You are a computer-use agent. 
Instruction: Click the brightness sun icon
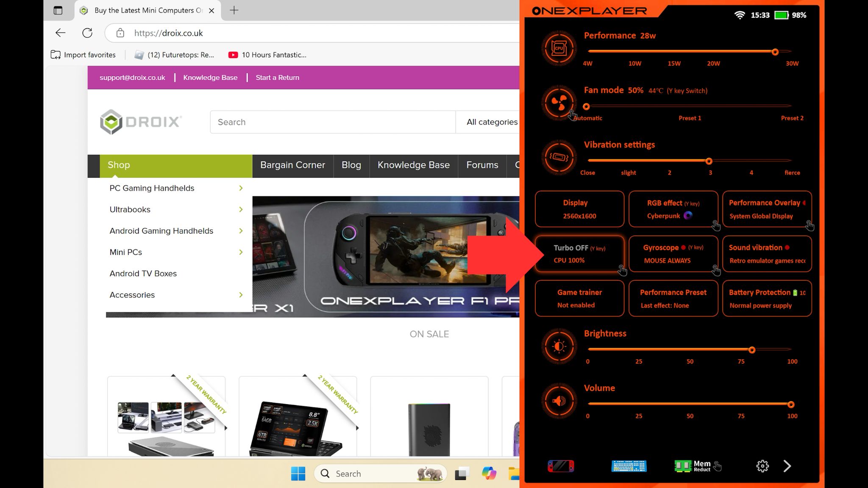(559, 347)
